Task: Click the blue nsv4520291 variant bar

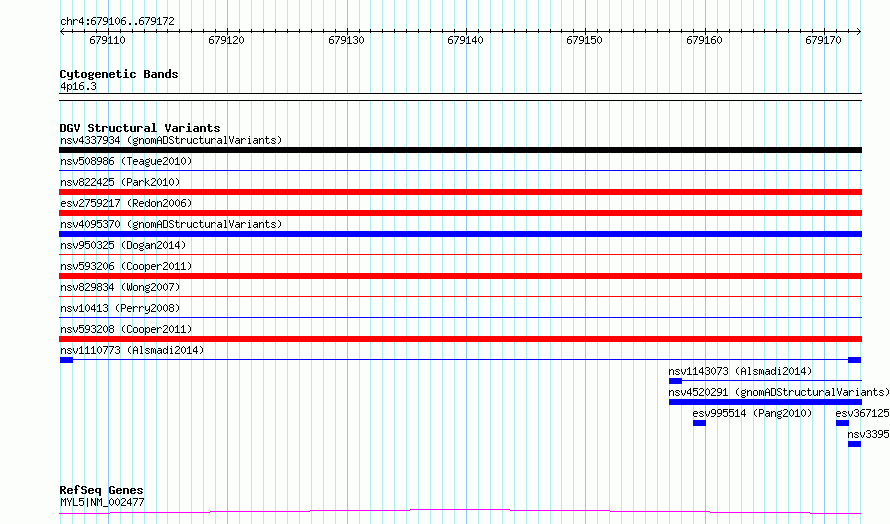Action: pos(765,402)
